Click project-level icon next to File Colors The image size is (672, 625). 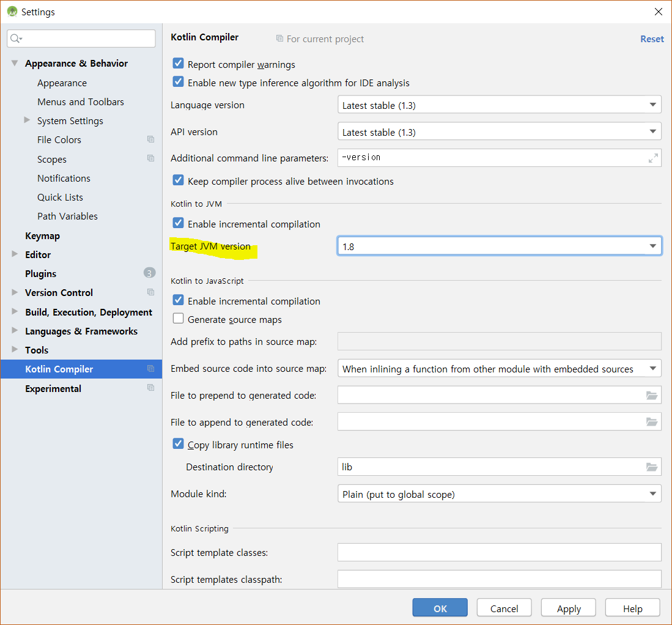[x=151, y=139]
